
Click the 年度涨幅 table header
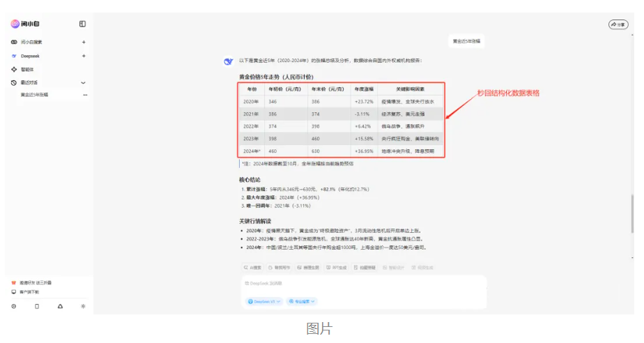(364, 89)
